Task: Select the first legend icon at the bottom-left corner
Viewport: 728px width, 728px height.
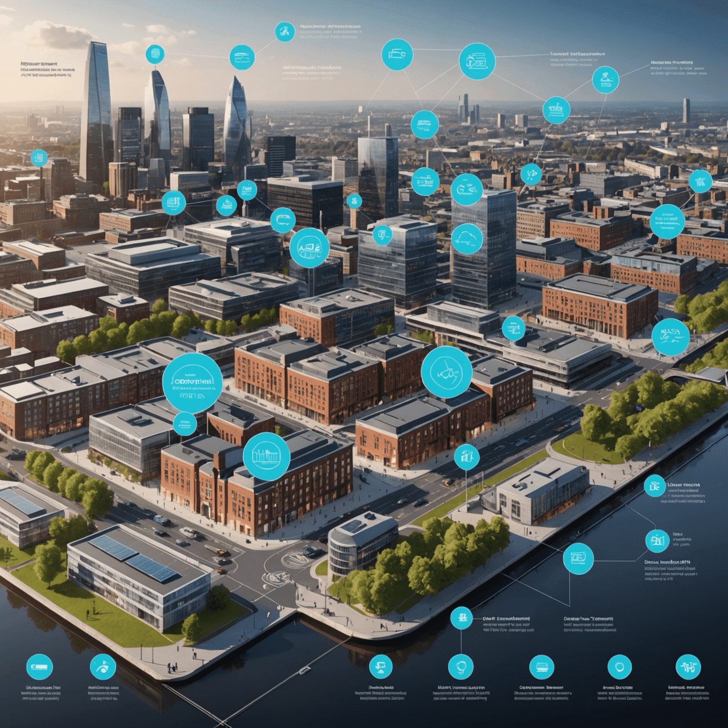Action: pos(39,667)
